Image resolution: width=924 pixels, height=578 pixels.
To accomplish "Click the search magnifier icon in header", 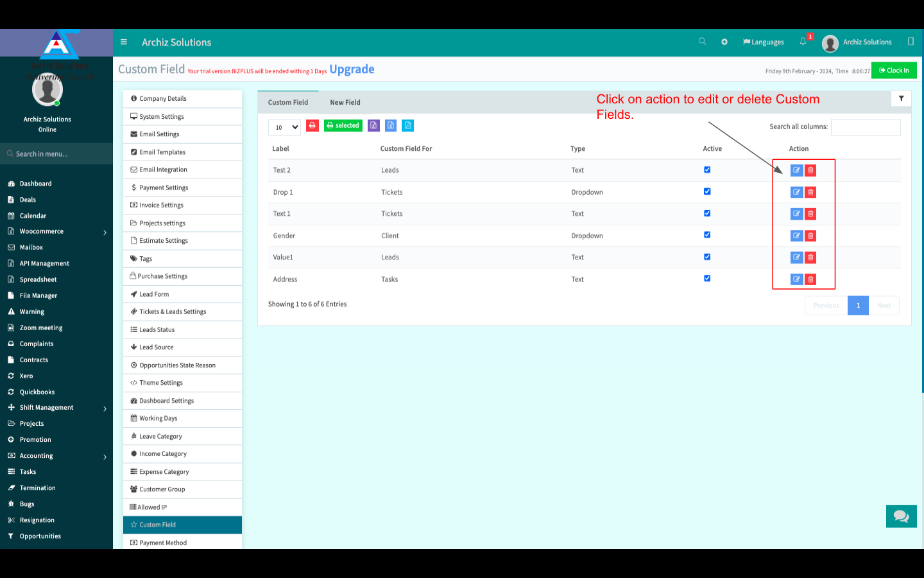I will tap(702, 42).
